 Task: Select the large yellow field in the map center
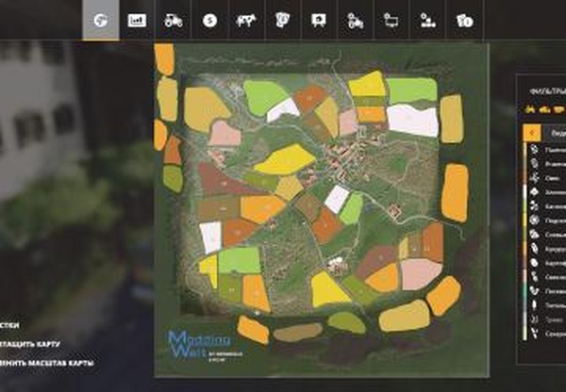coord(285,160)
